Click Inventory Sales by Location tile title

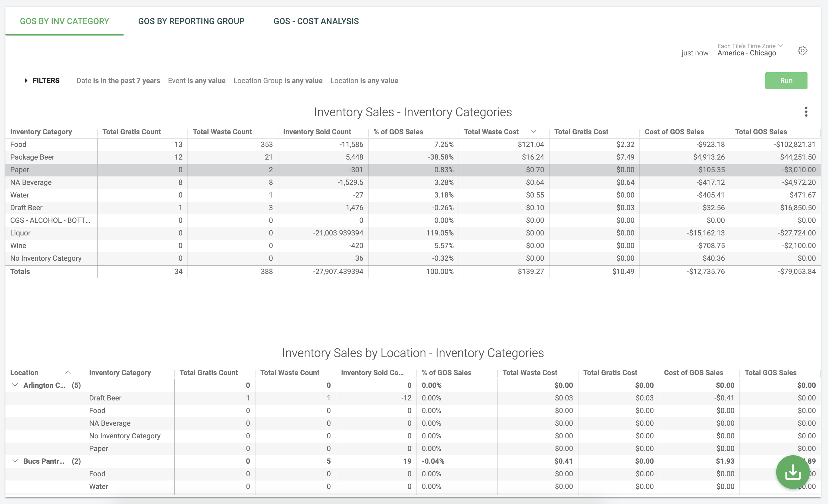coord(413,353)
